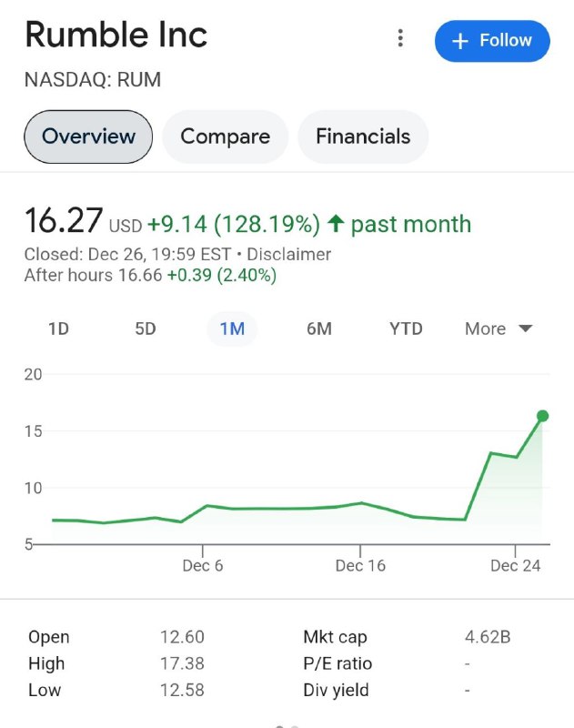
Task: Click the Dec 16 chart axis marker
Action: tap(360, 565)
